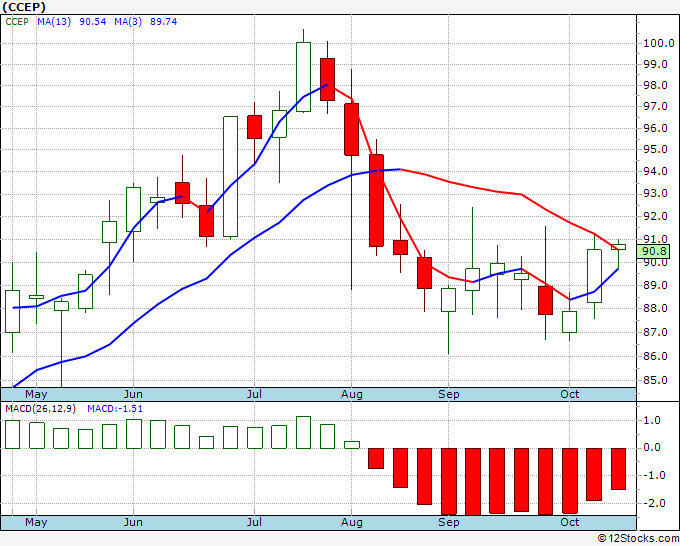
Task: Click Jun on the price chart date axis
Action: 133,395
